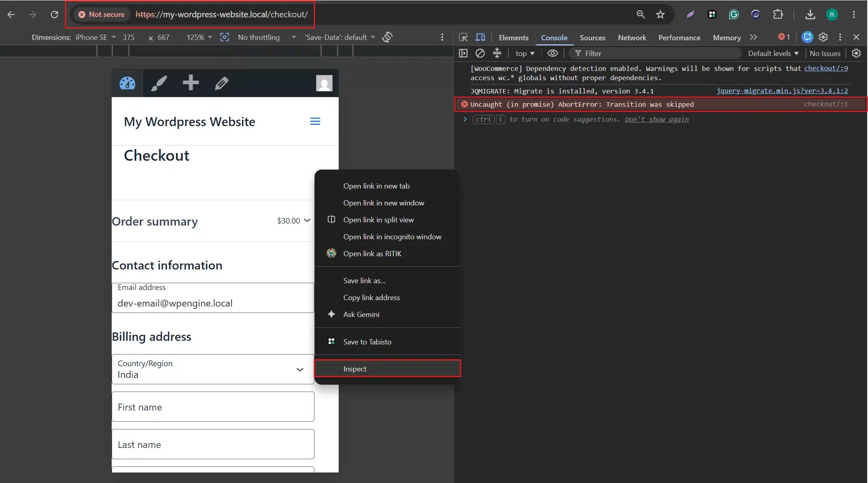This screenshot has width=868, height=483.
Task: Click the red error count badge
Action: pyautogui.click(x=784, y=37)
